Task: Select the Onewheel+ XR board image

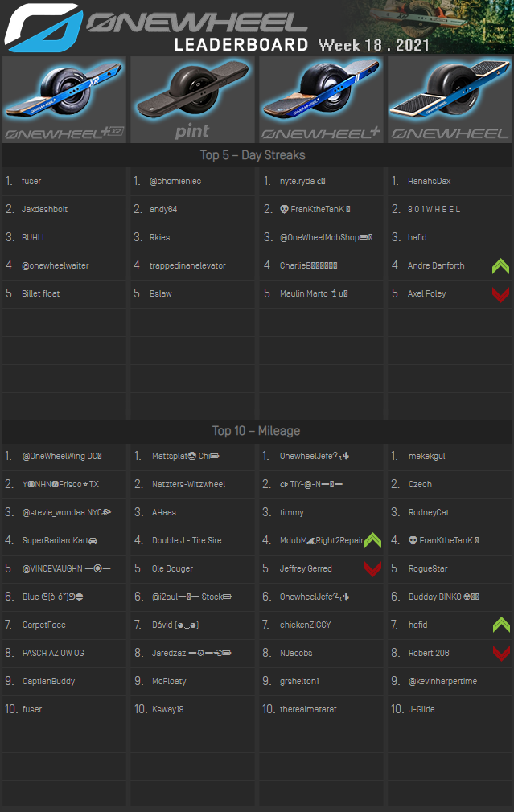Action: click(x=64, y=100)
